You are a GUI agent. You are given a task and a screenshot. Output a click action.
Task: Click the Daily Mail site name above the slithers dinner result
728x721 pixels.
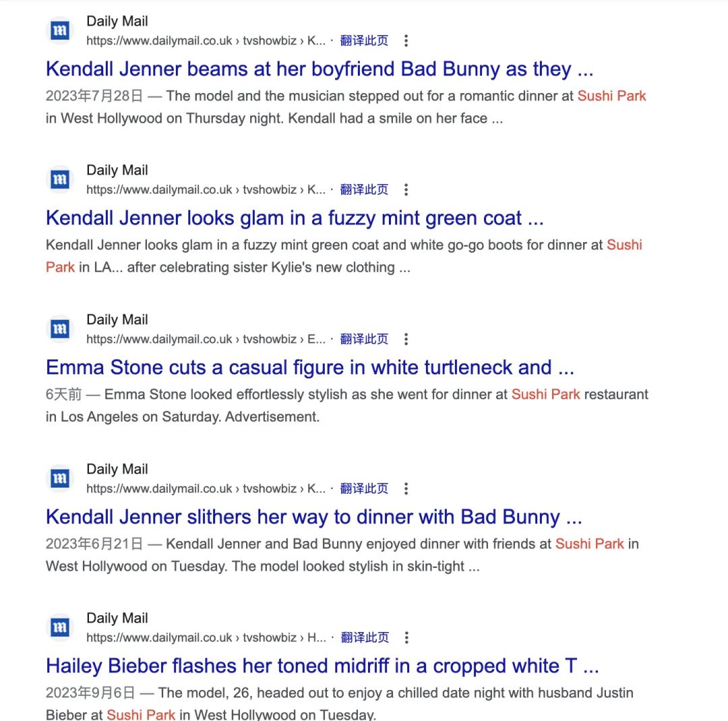117,469
